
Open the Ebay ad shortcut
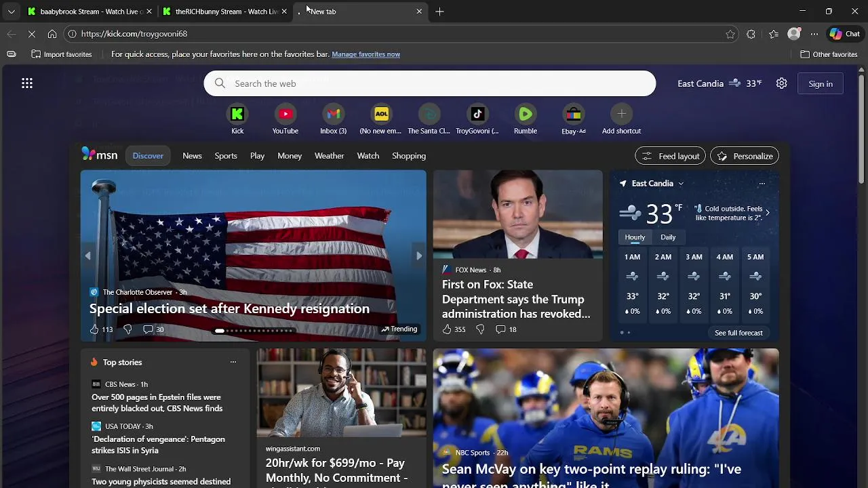[x=573, y=120]
